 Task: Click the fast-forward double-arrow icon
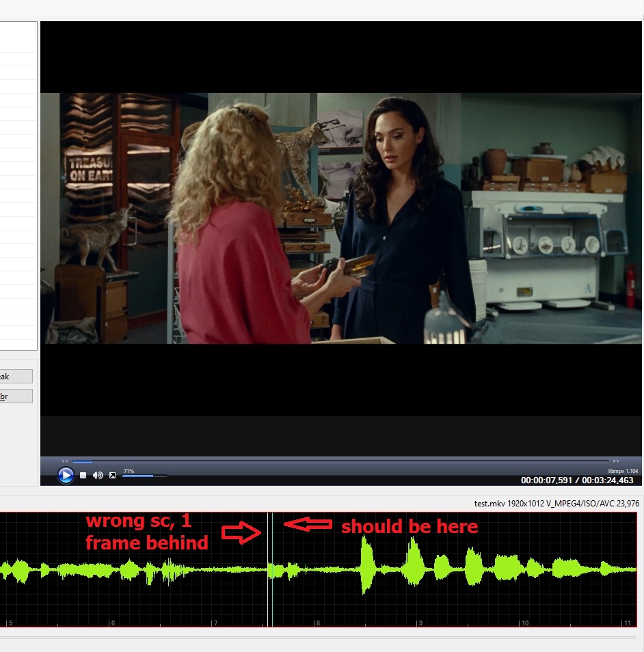tap(616, 461)
